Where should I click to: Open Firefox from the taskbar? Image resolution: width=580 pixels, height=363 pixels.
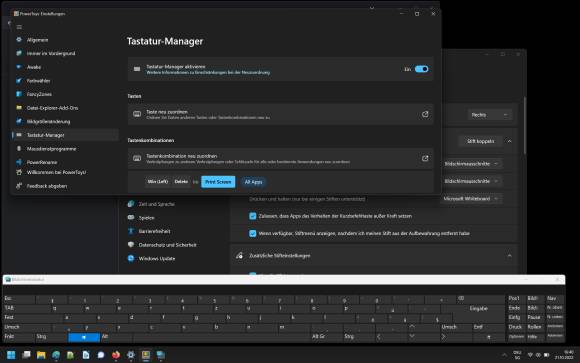click(x=116, y=355)
